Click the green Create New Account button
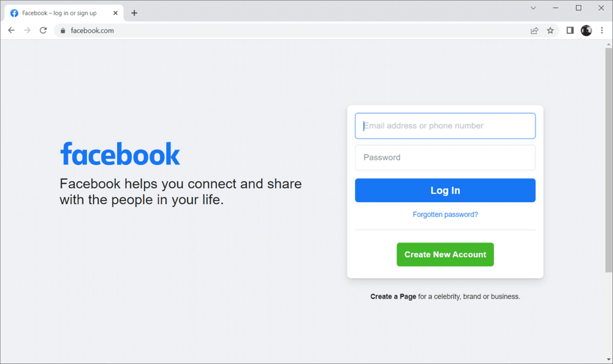Viewport: 613px width, 364px height. tap(445, 254)
